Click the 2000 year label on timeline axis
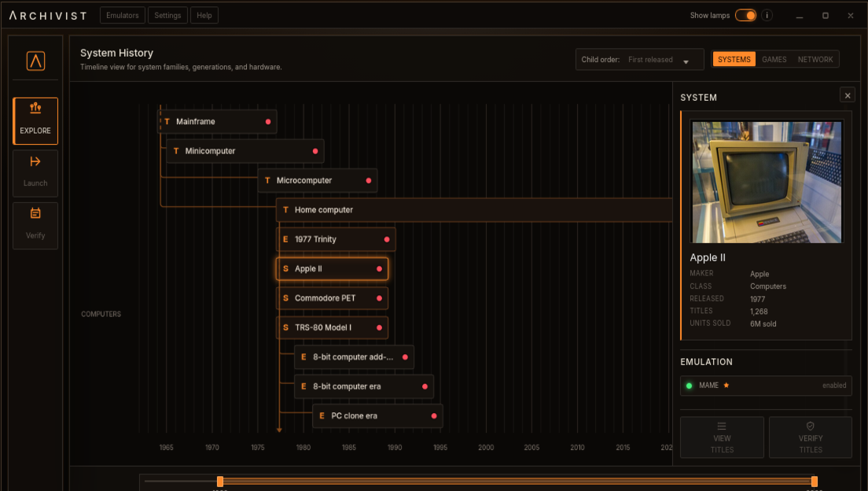868x491 pixels. (x=486, y=447)
